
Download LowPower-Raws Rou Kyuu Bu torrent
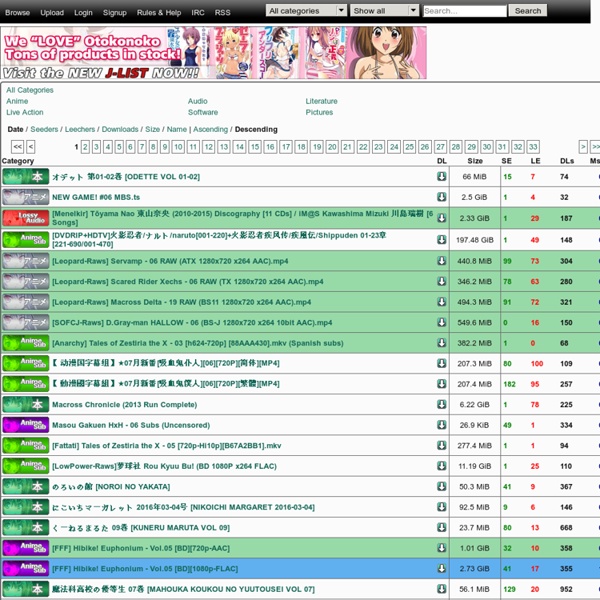click(x=442, y=466)
